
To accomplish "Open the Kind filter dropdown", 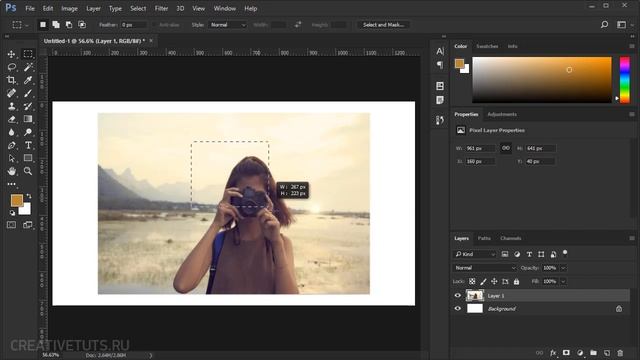I will [474, 254].
